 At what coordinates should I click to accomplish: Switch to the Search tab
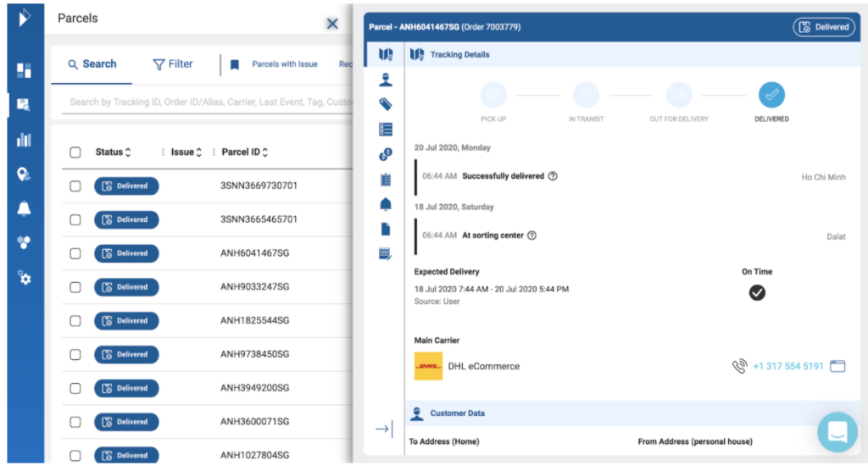coord(92,64)
